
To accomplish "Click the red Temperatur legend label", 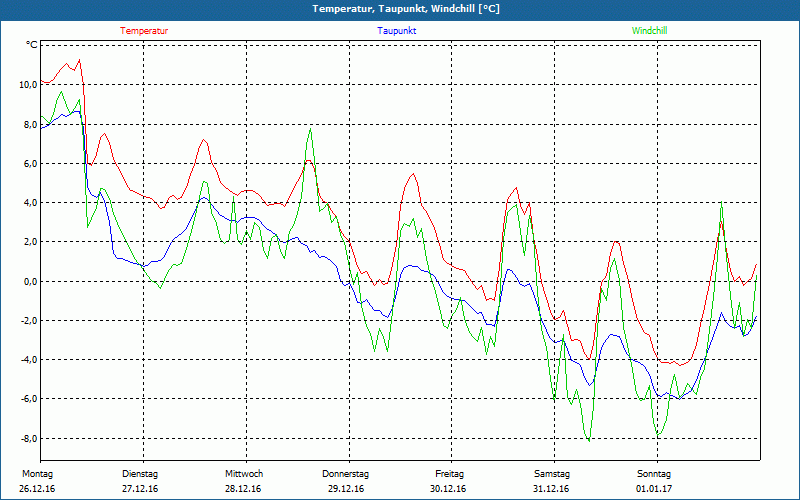I will click(x=144, y=31).
